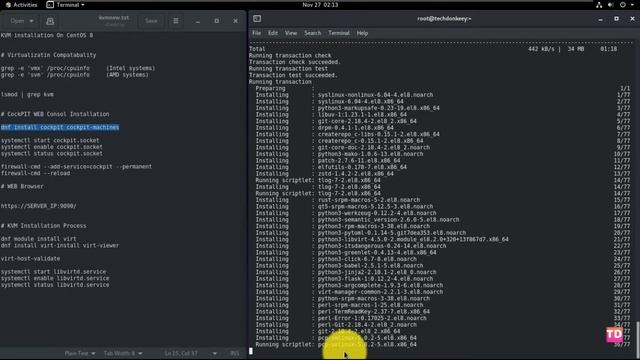
Task: Click the '# KVM Installation Process' heading line
Action: click(44, 226)
